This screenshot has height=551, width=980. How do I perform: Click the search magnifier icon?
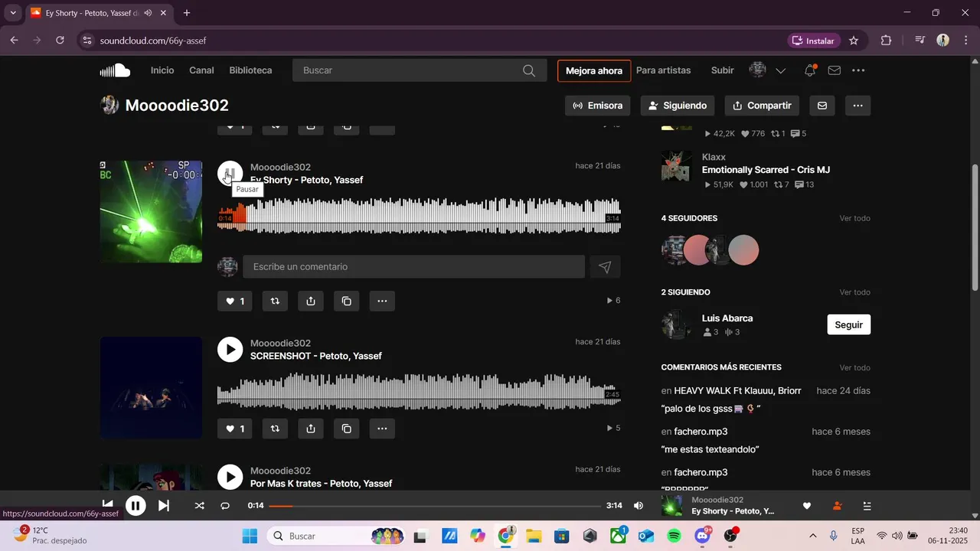tap(529, 70)
